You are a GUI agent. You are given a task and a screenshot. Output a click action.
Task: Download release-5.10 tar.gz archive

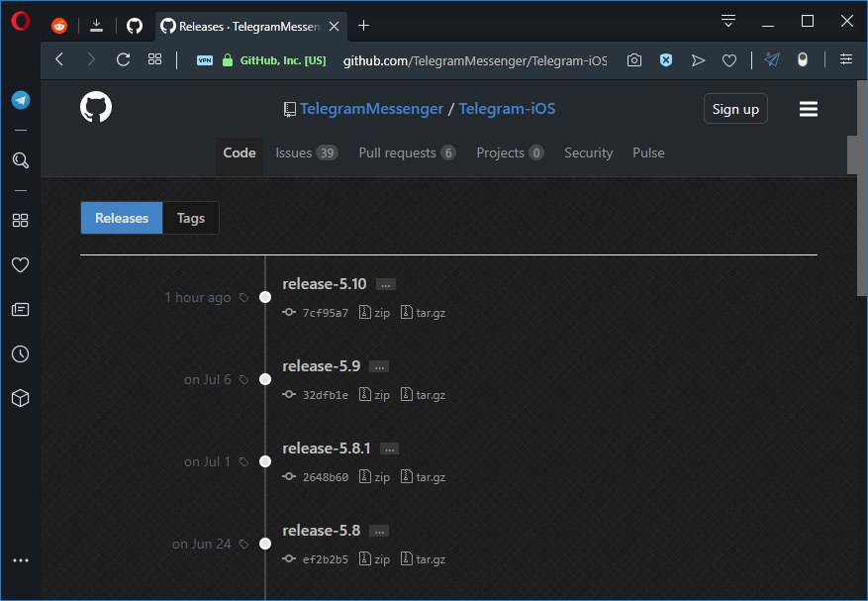pos(423,313)
